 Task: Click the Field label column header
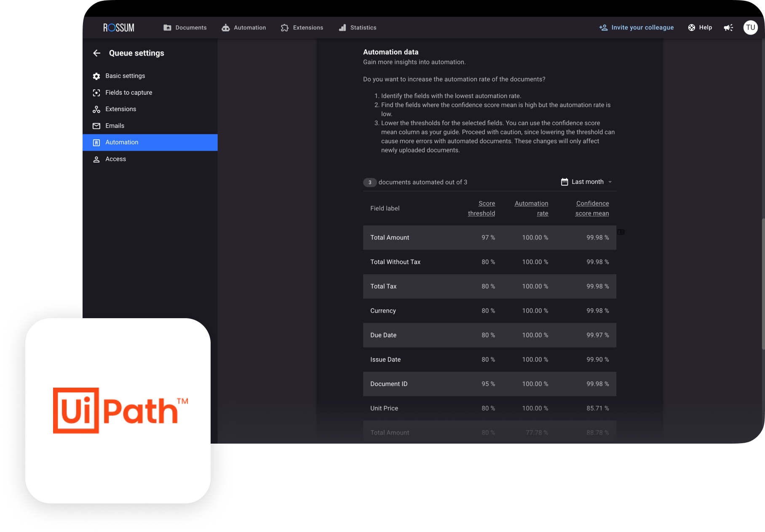pos(385,208)
